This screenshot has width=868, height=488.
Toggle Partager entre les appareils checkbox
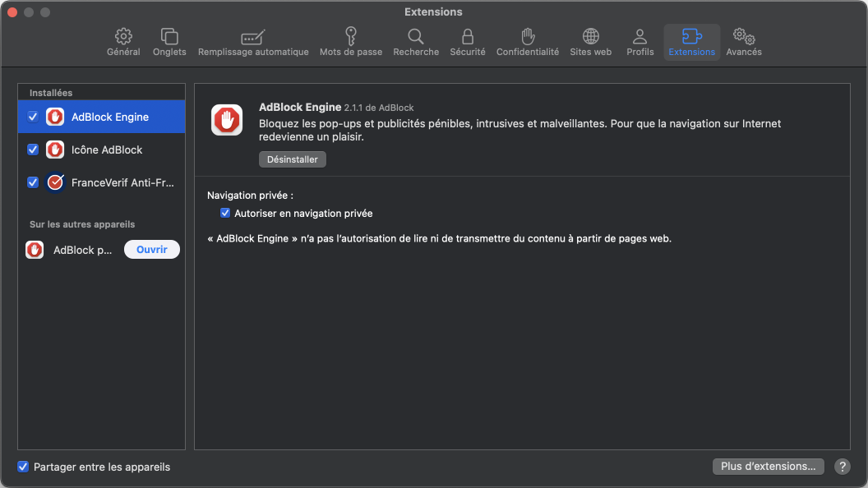click(x=23, y=467)
